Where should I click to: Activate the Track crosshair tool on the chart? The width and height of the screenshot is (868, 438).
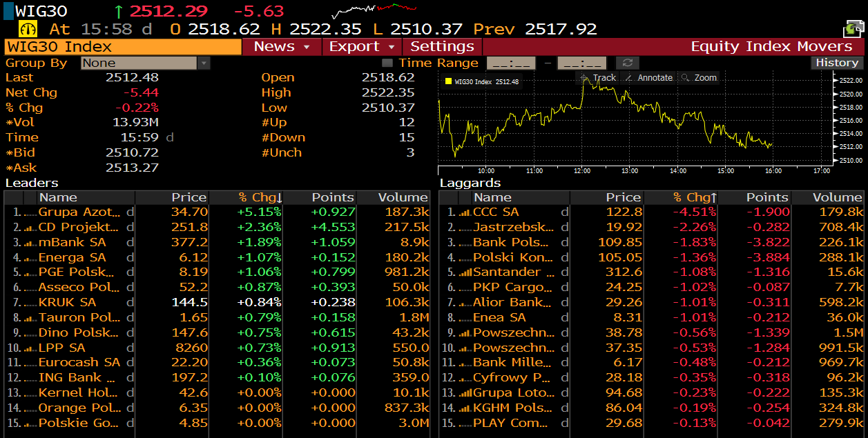(x=598, y=78)
